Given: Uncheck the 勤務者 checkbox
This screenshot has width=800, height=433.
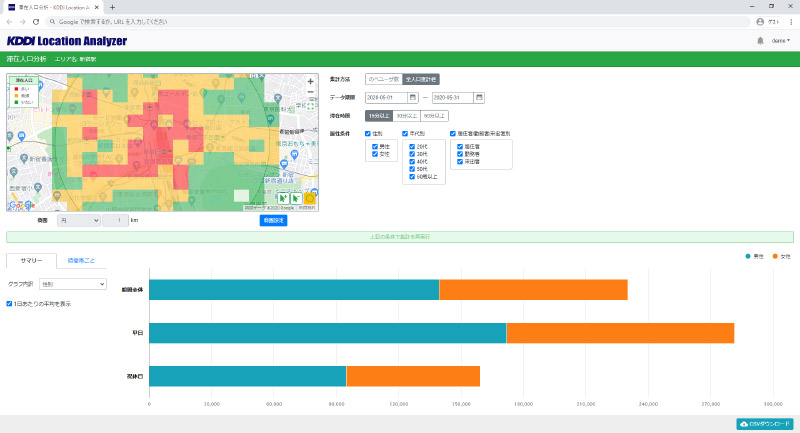Looking at the screenshot, I should point(460,154).
